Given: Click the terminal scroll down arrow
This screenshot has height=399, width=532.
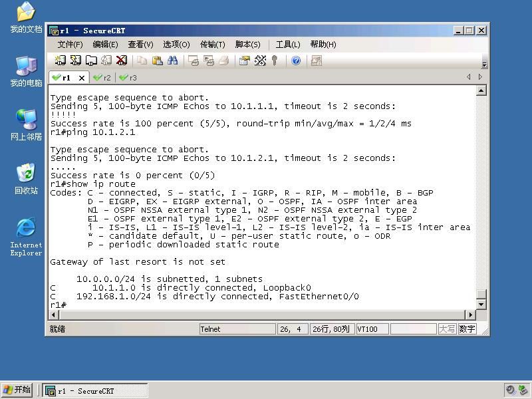Looking at the screenshot, I should pos(481,305).
